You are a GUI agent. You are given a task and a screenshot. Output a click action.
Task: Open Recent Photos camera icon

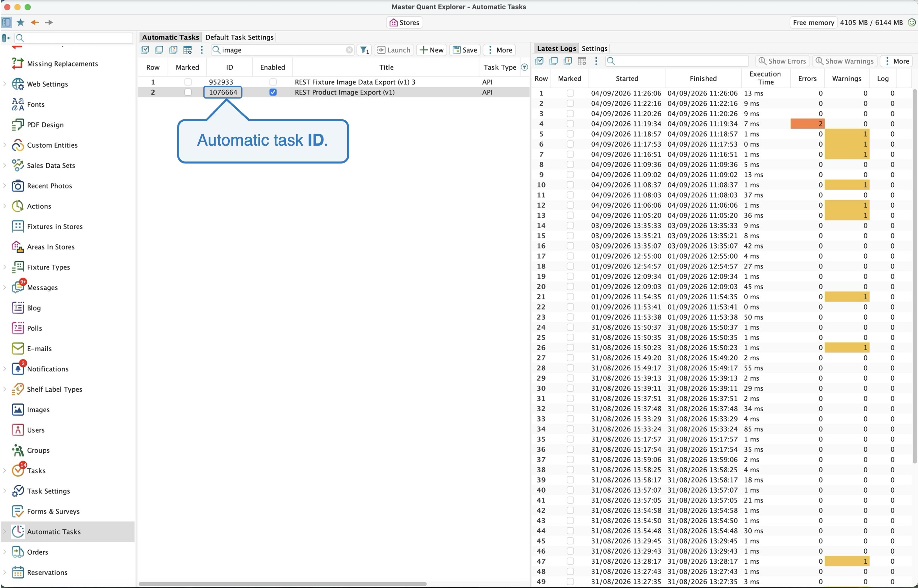tap(18, 185)
